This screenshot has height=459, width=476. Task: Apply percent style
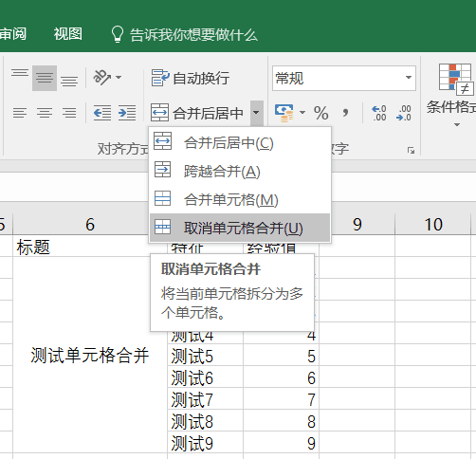coord(321,113)
